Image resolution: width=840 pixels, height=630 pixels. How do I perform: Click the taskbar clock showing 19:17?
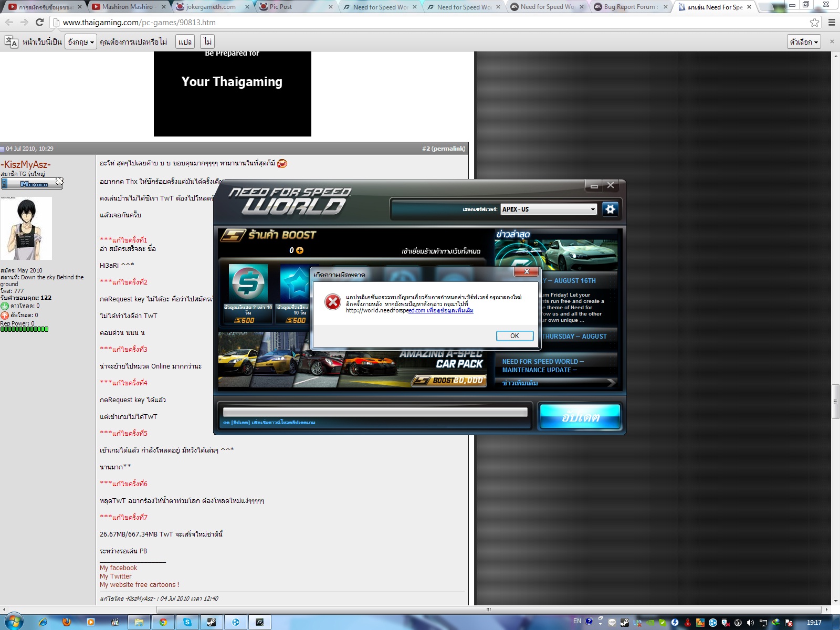(814, 623)
